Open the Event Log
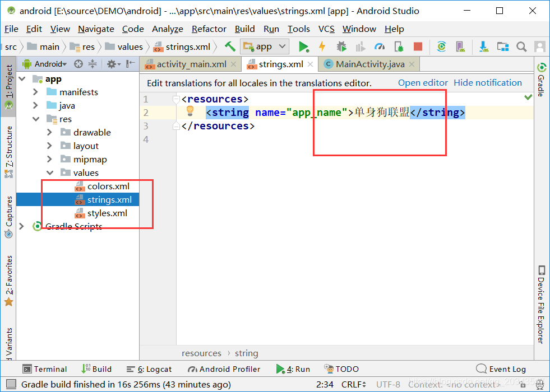The width and height of the screenshot is (550, 392). click(x=501, y=369)
